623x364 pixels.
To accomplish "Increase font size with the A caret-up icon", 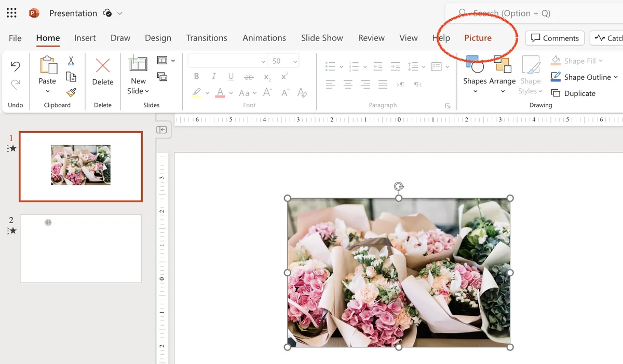I will coord(268,93).
